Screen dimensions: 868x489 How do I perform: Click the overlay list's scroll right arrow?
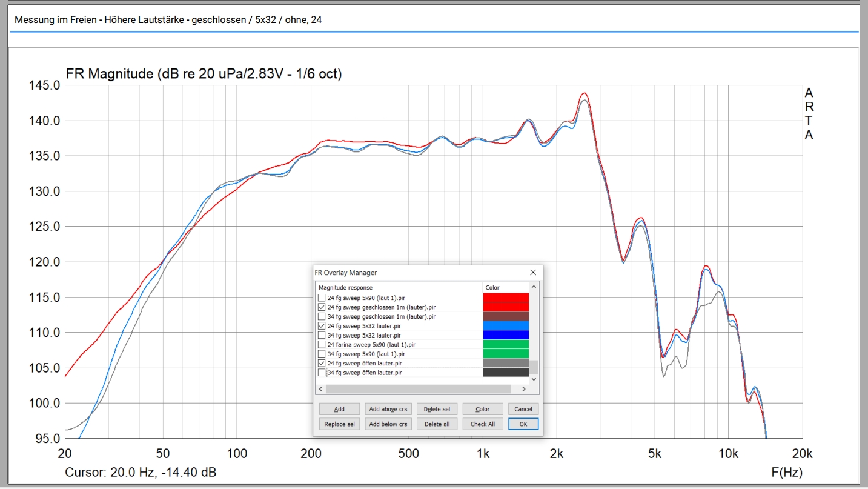pyautogui.click(x=525, y=389)
